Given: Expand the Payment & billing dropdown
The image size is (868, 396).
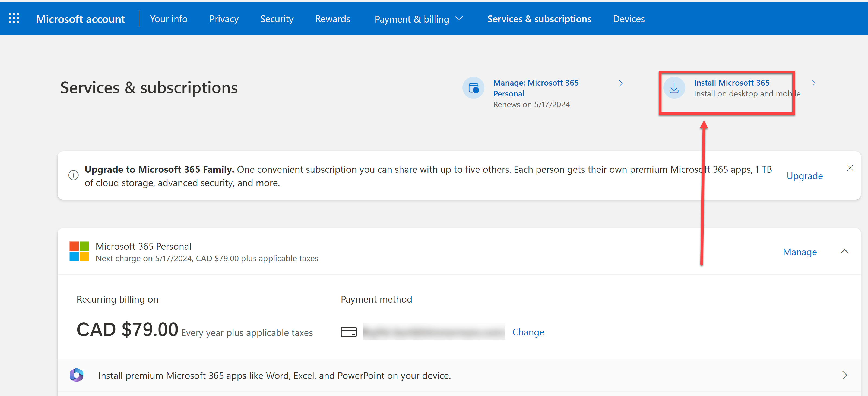Looking at the screenshot, I should [x=419, y=19].
